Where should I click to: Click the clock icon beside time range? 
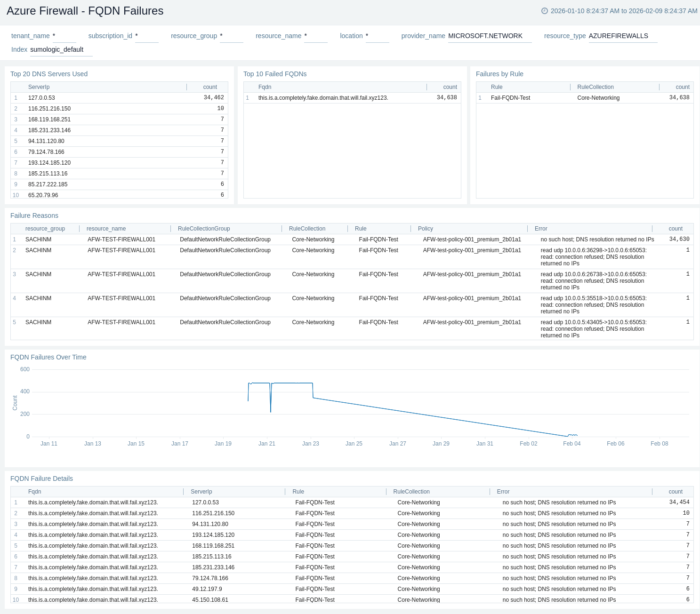coord(545,11)
